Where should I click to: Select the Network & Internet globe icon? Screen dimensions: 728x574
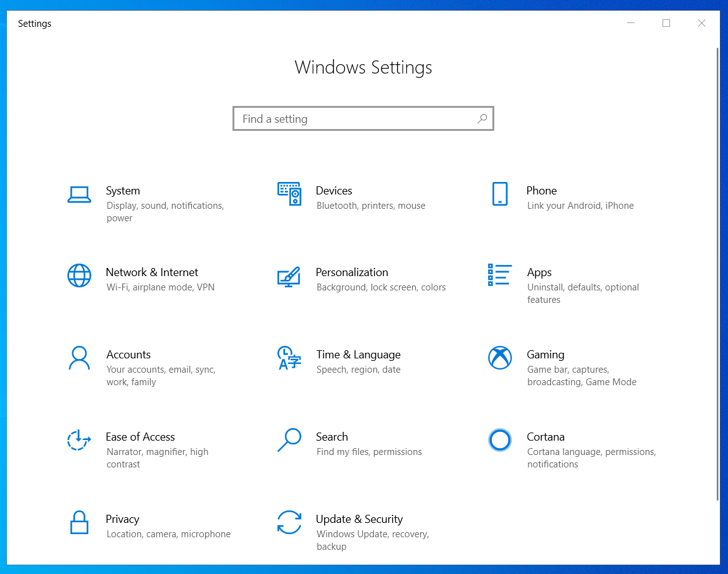79,275
